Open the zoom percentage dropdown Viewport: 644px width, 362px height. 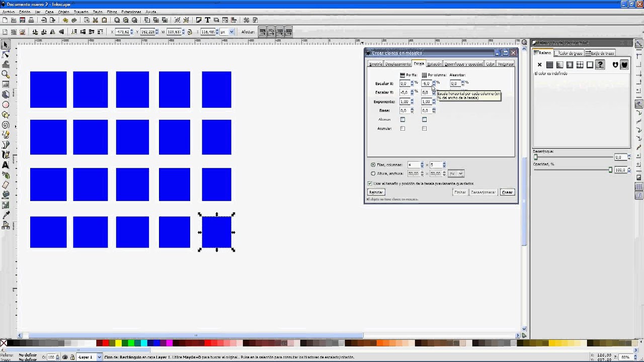629,357
